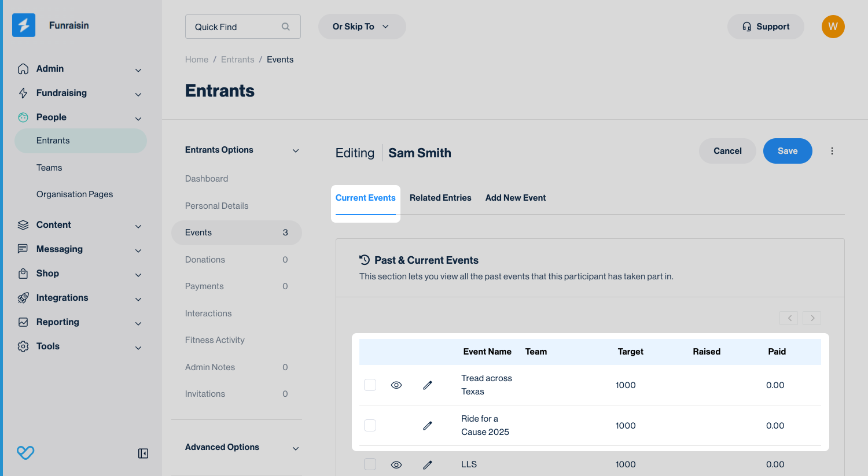Check the LLS event row checkbox
This screenshot has width=868, height=476.
[370, 464]
